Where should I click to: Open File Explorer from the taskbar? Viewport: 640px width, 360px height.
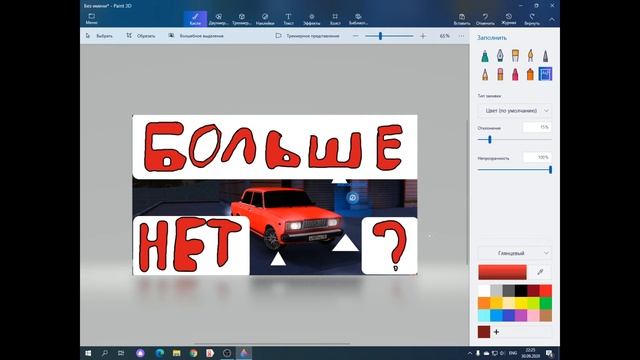tap(176, 353)
